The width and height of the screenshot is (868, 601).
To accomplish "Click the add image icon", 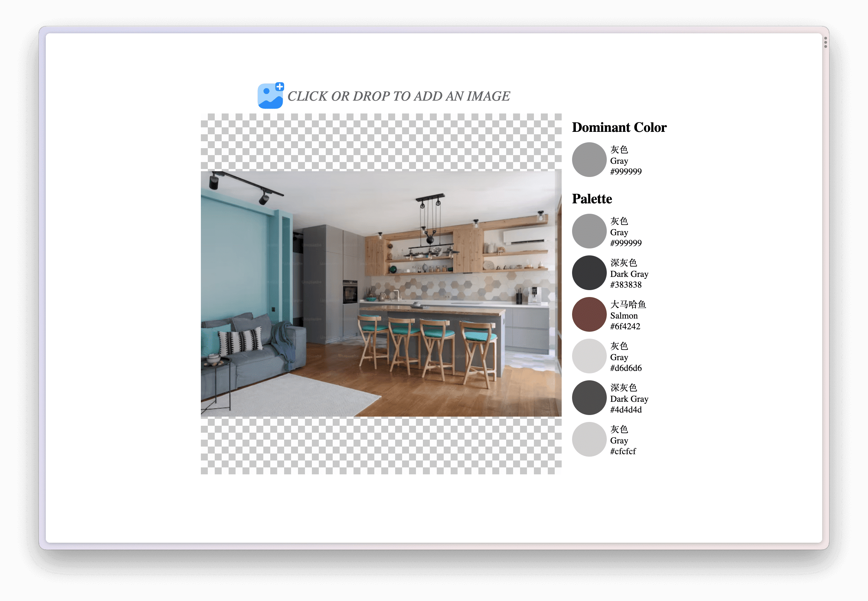I will tap(270, 96).
